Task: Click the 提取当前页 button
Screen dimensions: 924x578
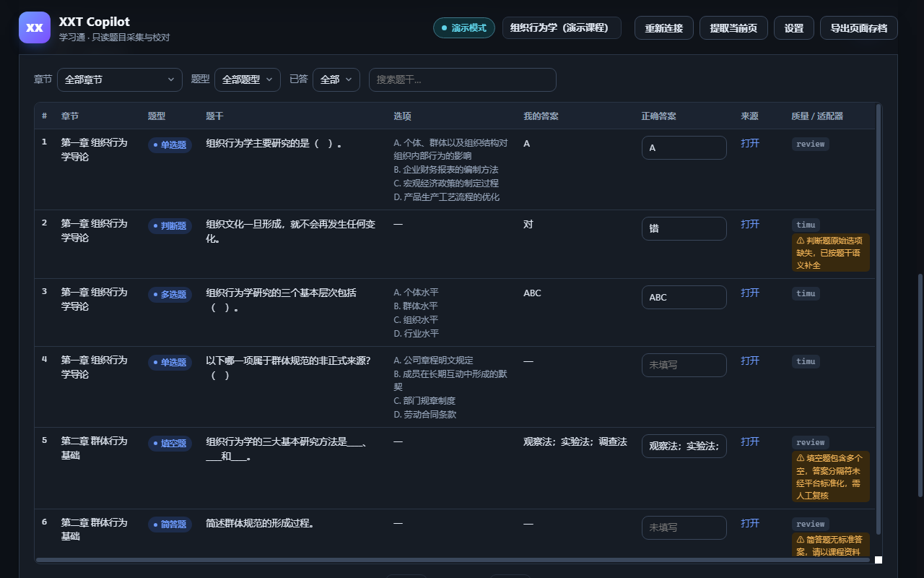Action: [x=733, y=28]
